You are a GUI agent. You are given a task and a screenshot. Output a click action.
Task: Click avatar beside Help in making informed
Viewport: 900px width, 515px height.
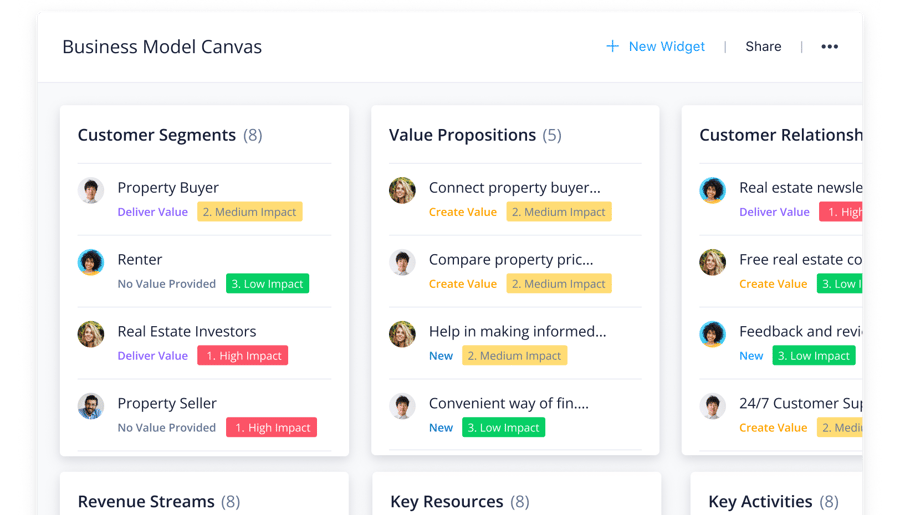[402, 334]
